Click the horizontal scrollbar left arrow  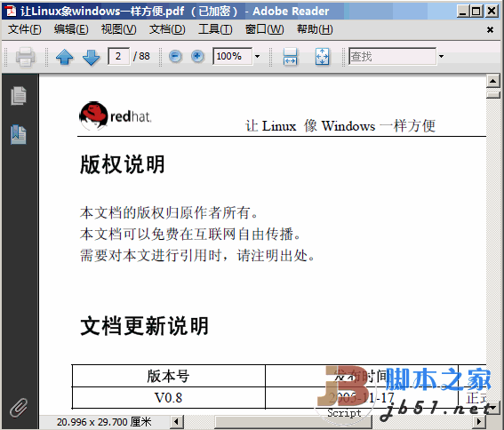point(176,421)
